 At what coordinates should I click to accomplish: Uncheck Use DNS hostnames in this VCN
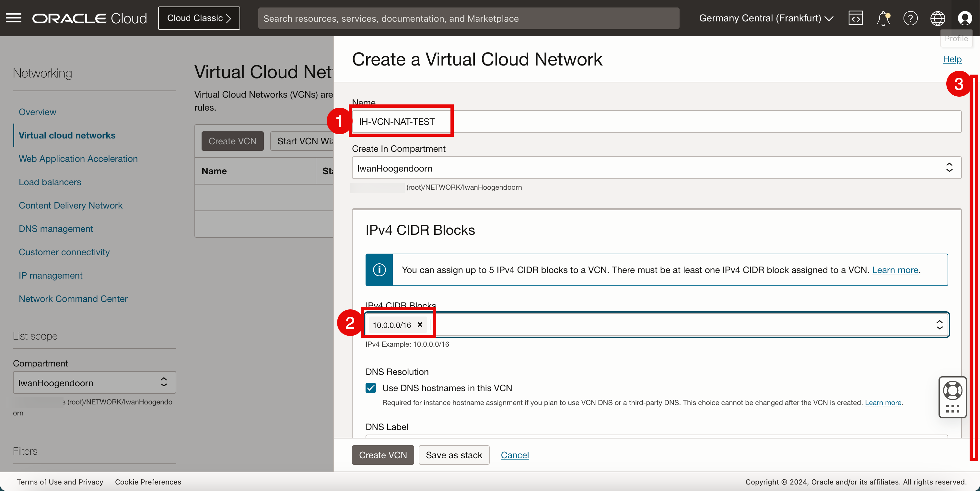click(x=370, y=388)
